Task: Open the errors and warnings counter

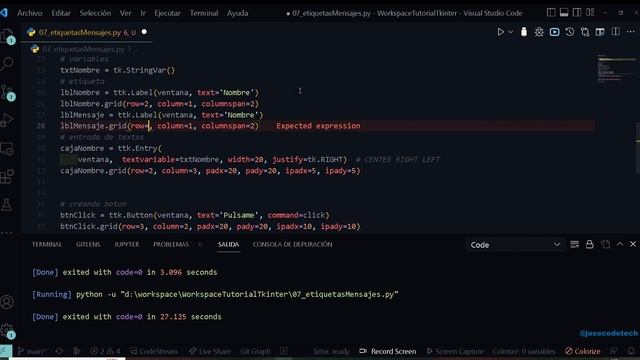Action: [105, 351]
